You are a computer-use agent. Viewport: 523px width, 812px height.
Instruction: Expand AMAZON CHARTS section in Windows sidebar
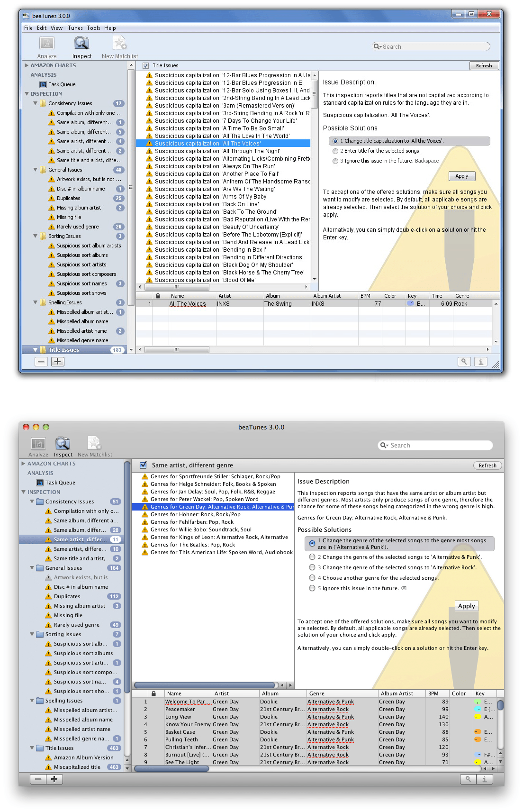pyautogui.click(x=27, y=65)
